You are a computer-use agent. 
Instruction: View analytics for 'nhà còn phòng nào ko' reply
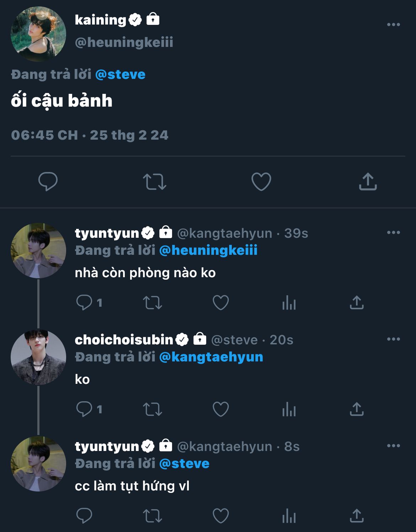point(289,303)
